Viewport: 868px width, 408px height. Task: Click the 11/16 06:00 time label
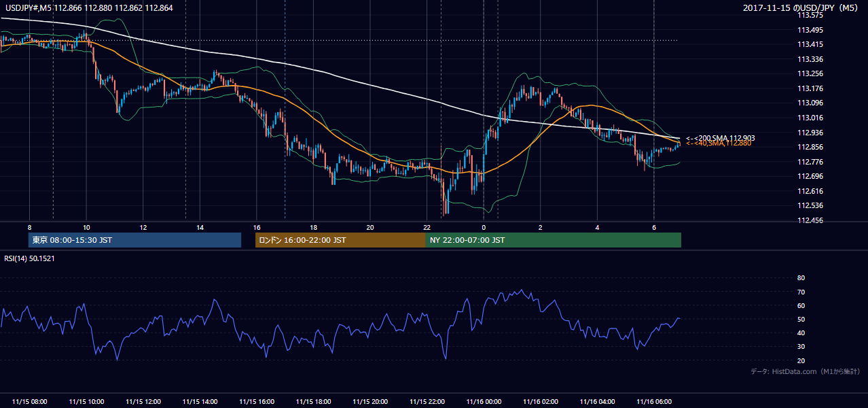(x=654, y=402)
